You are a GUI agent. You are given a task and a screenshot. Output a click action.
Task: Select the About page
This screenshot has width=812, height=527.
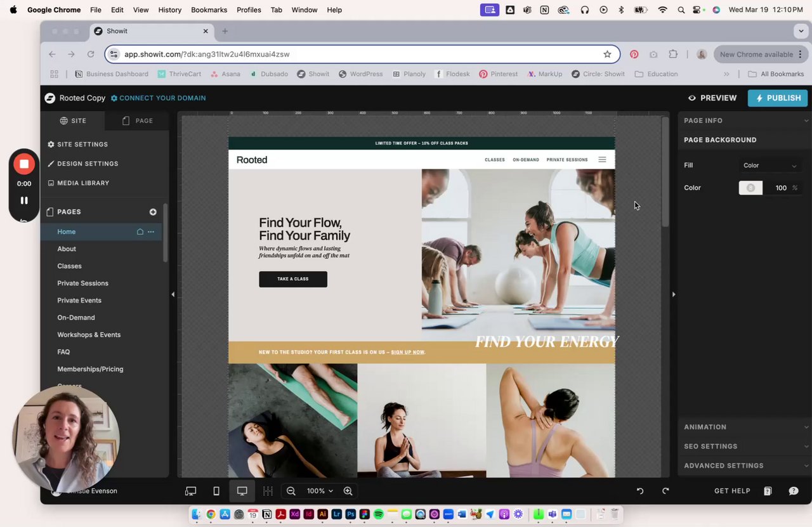[x=67, y=249]
